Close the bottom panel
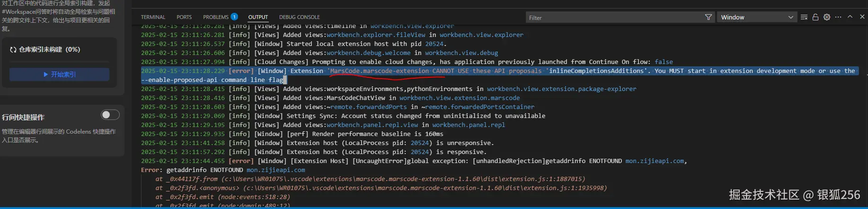The image size is (868, 209). pos(862,17)
